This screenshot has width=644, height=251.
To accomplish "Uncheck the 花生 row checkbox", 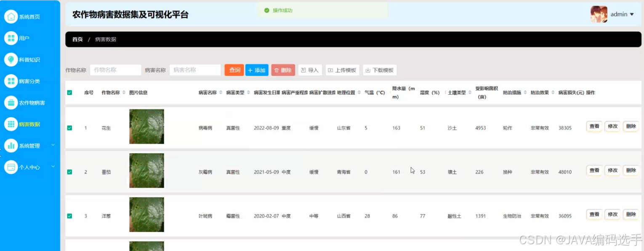I will [69, 128].
